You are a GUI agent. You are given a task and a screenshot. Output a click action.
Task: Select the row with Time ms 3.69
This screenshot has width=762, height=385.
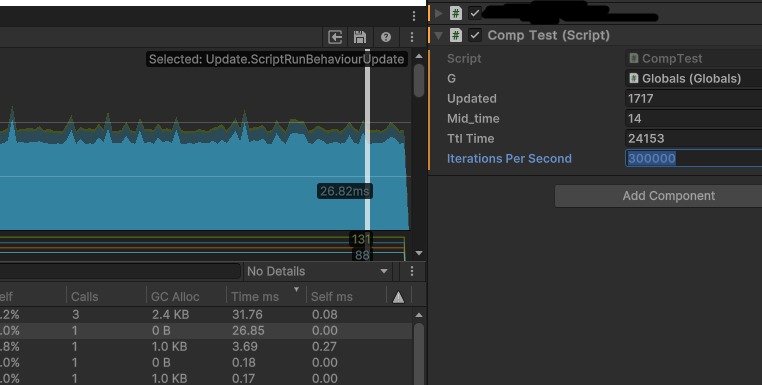tap(206, 347)
